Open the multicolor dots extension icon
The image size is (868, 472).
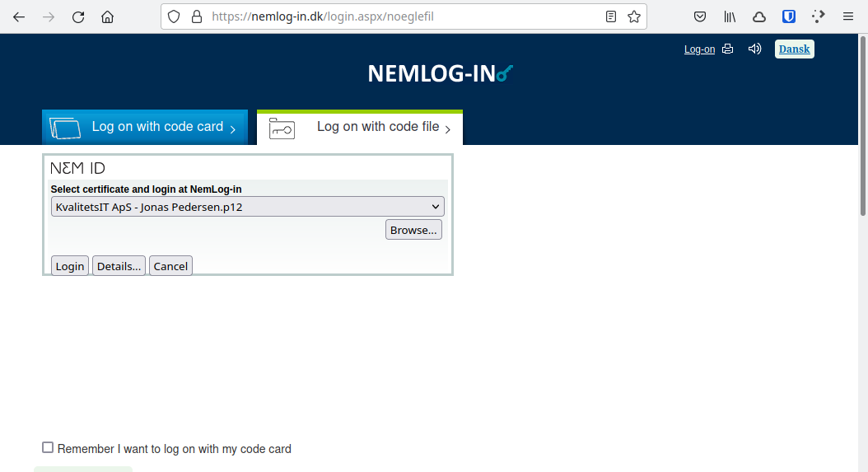819,16
